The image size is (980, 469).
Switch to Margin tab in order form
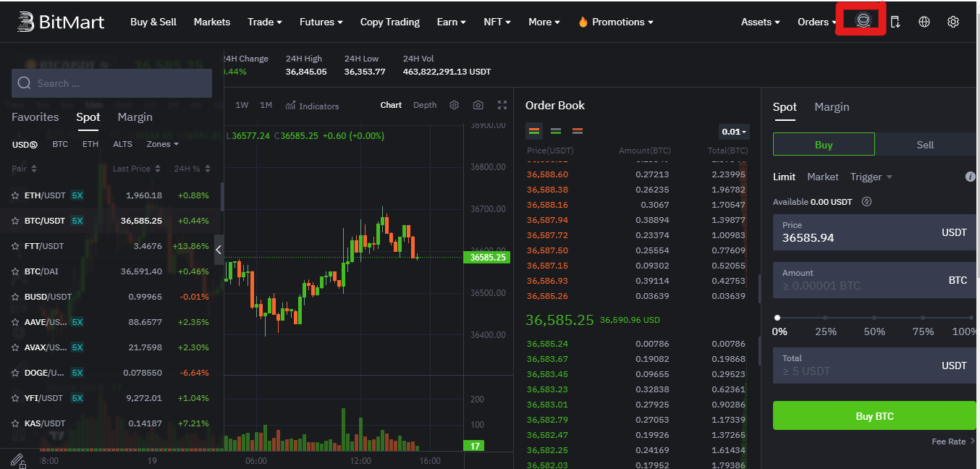(832, 107)
